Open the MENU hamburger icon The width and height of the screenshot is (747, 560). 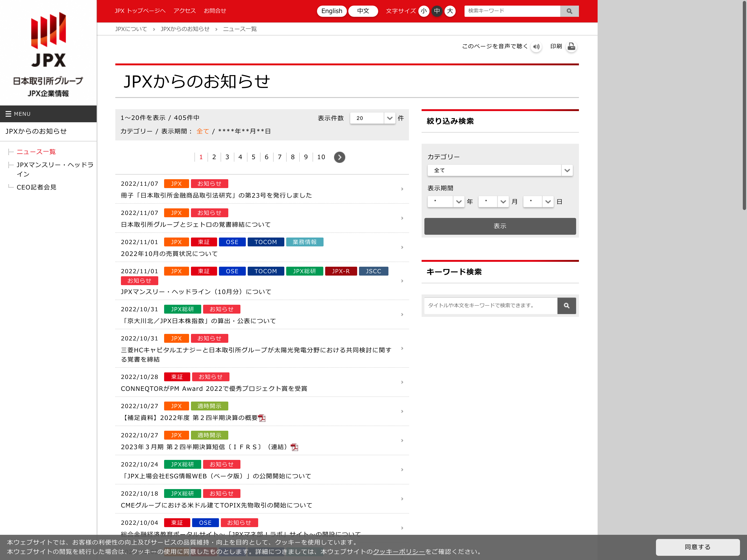click(x=8, y=114)
